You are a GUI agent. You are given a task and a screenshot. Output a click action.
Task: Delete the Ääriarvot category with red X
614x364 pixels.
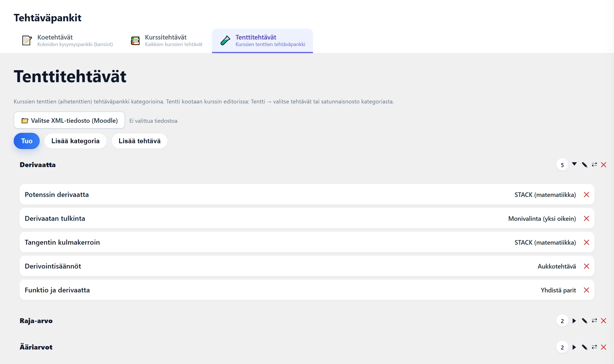(604, 347)
